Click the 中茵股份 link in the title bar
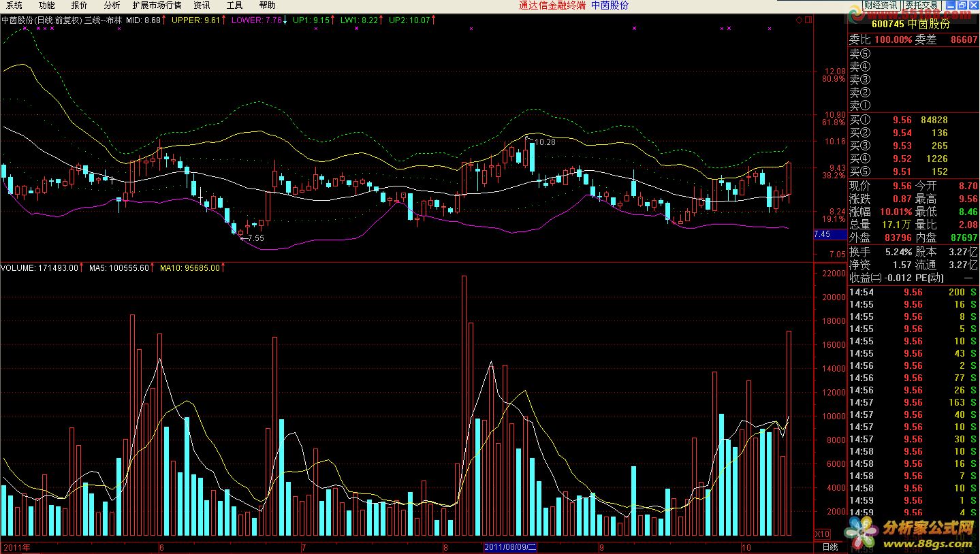 coord(610,5)
